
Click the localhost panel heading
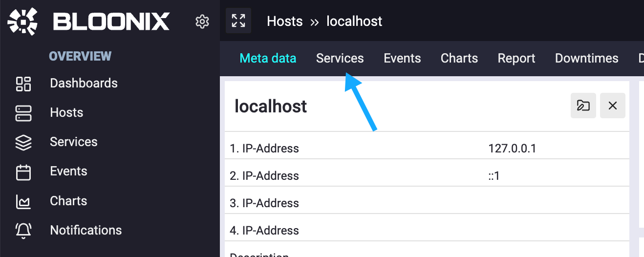coord(271,106)
